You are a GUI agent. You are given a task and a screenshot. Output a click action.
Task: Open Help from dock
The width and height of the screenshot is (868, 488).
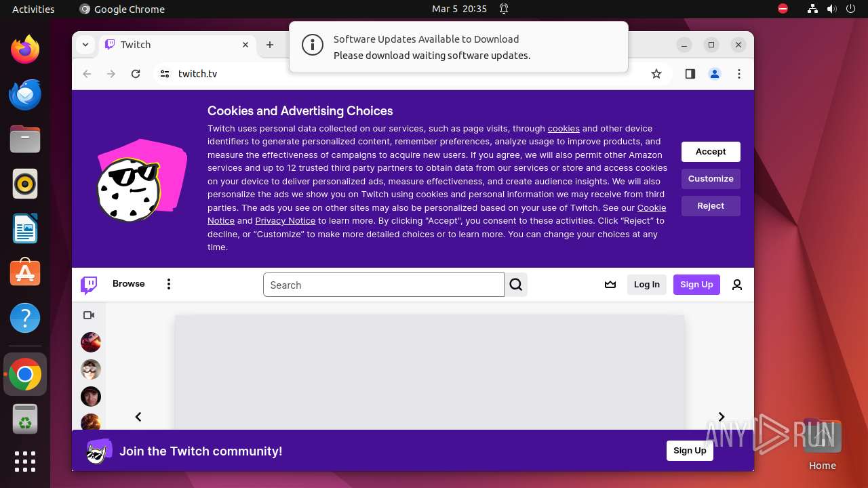click(25, 318)
